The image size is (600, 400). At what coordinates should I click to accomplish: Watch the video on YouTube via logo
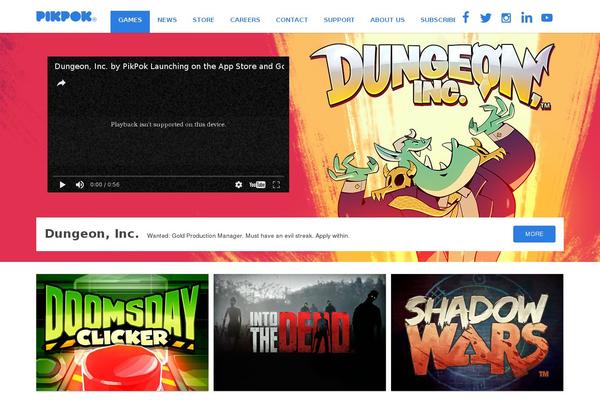pyautogui.click(x=257, y=185)
